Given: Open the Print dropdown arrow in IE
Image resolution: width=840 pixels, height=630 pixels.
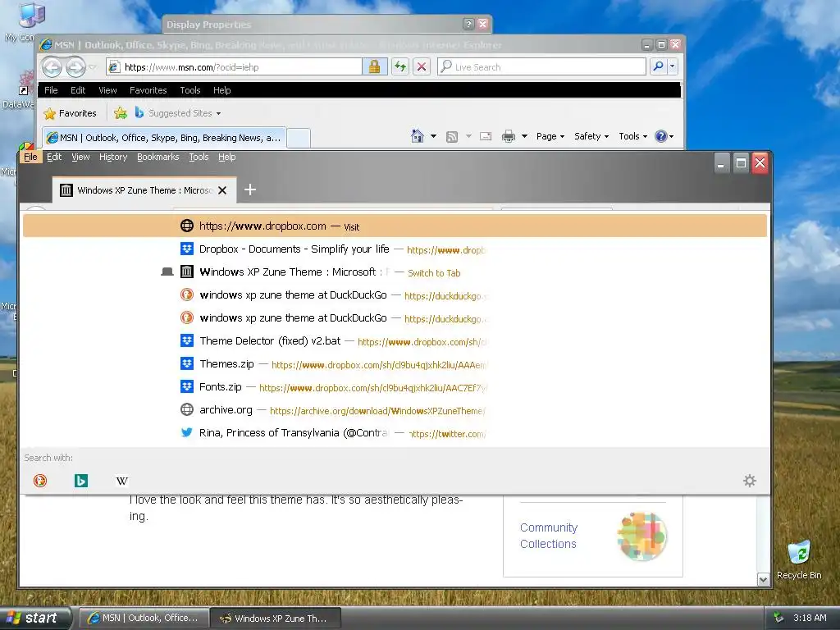Looking at the screenshot, I should coord(524,136).
